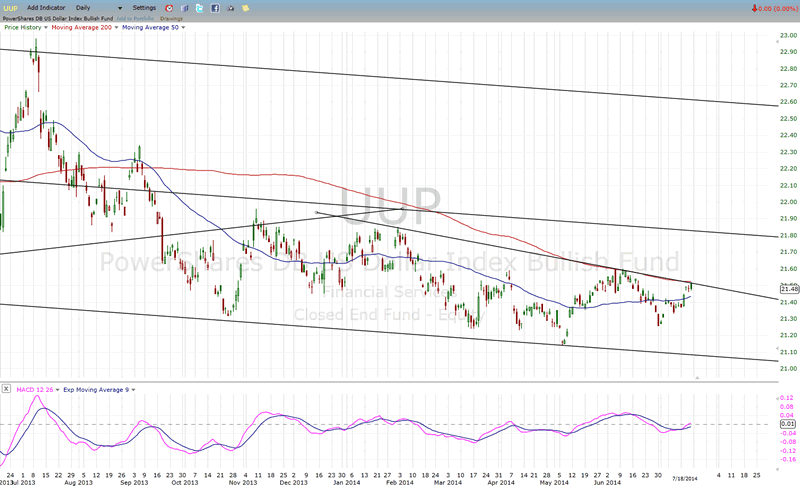Share the chart on Twitter
Viewport: 800px width, 486px height.
tap(199, 8)
